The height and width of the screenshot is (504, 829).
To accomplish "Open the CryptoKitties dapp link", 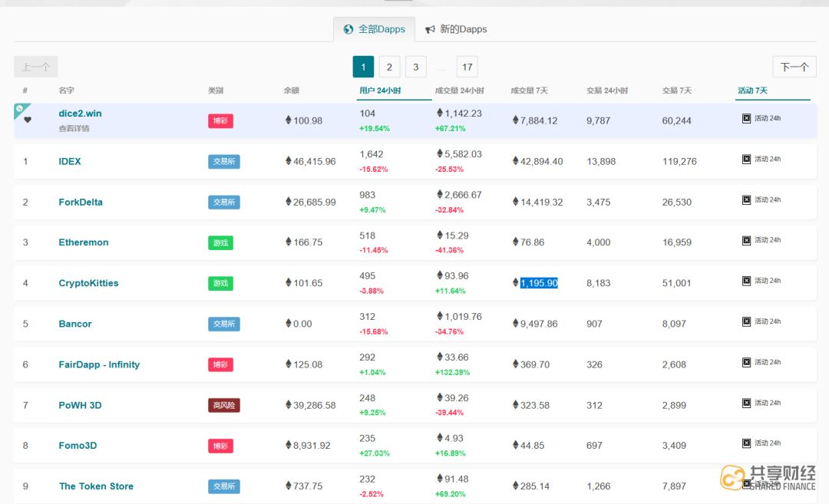I will tap(88, 283).
